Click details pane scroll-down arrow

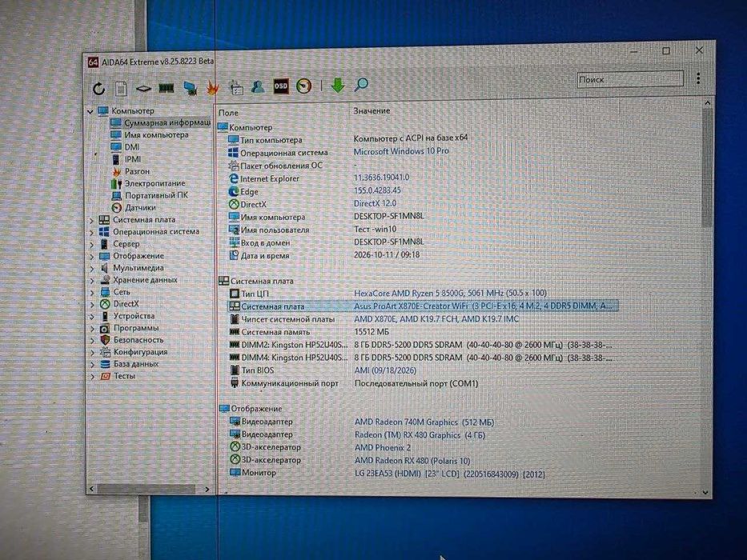pos(705,493)
